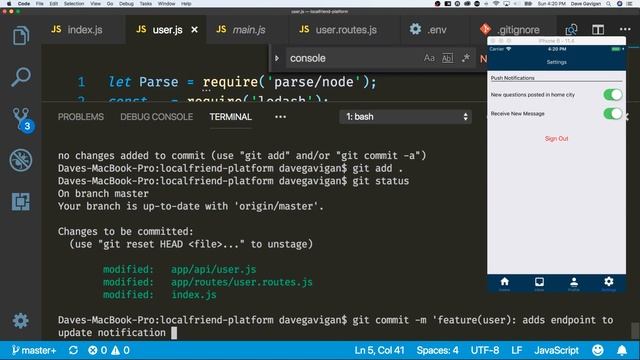
Task: Open the Debug view bug icon
Action: [21, 160]
